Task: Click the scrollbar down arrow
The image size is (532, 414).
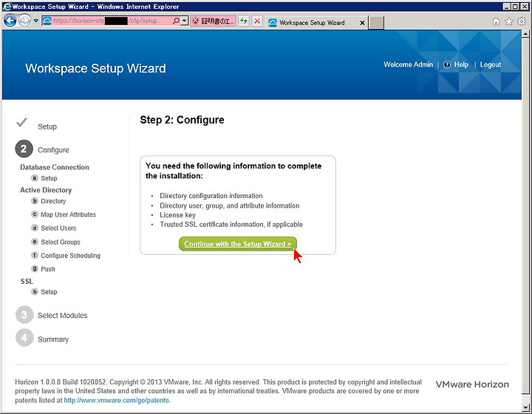Action: point(525,407)
